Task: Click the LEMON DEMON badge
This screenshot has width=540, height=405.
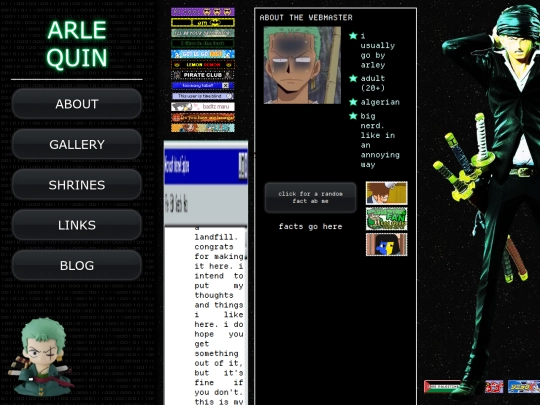Action: pyautogui.click(x=203, y=65)
